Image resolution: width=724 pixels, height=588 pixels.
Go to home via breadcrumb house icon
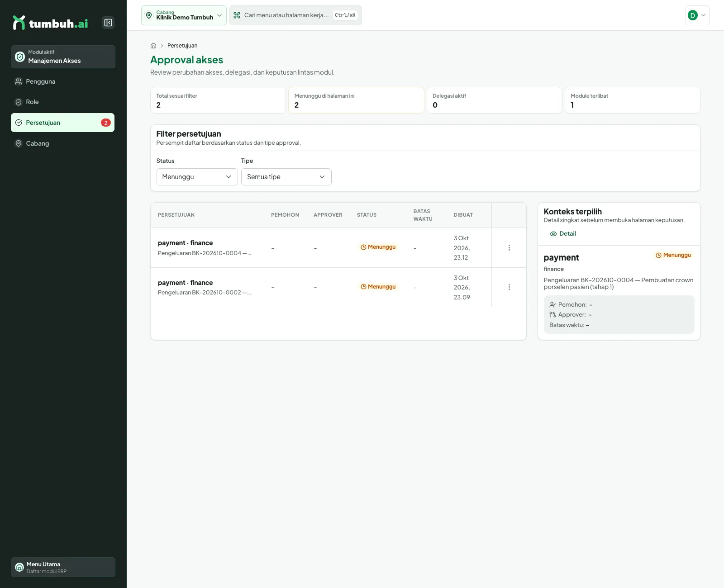tap(153, 46)
